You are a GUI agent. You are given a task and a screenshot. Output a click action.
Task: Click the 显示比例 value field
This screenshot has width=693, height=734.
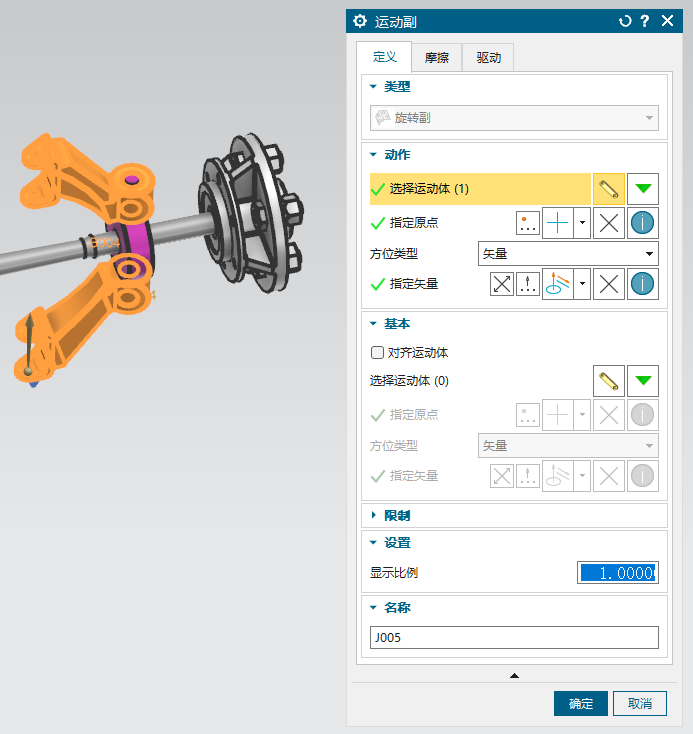coord(617,573)
